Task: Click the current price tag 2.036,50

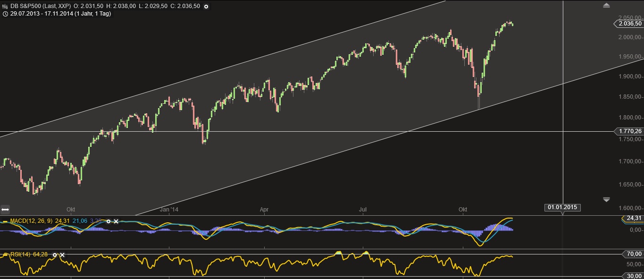Action: [x=629, y=24]
